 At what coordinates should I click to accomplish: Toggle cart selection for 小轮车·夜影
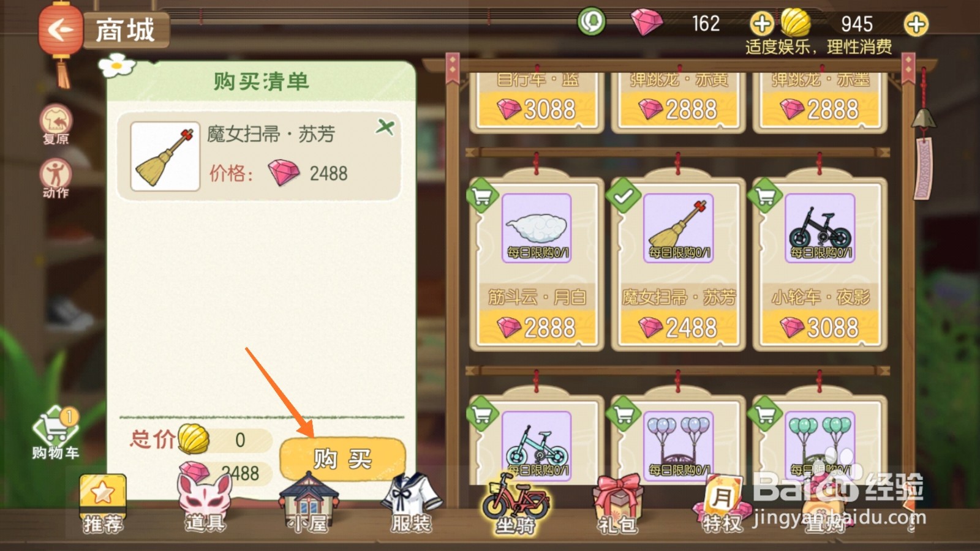[x=765, y=196]
